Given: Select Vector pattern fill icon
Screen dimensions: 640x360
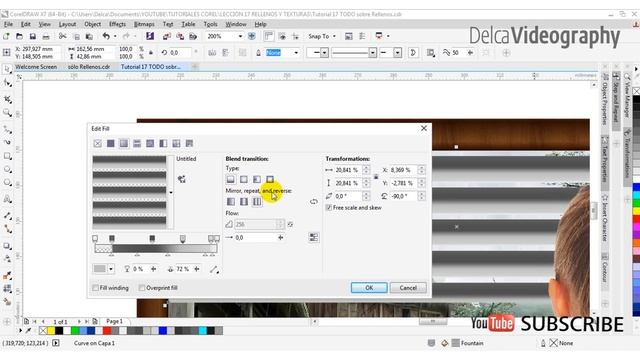Looking at the screenshot, I should tap(137, 143).
